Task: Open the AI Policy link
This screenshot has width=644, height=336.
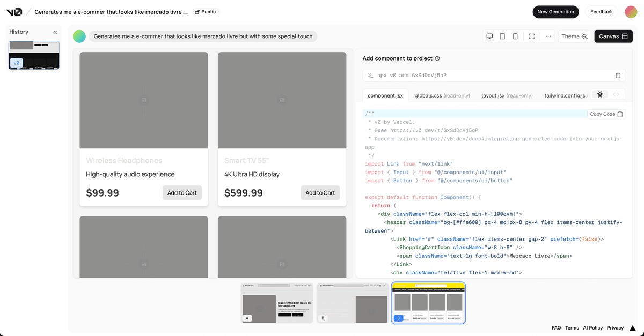Action: [593, 328]
